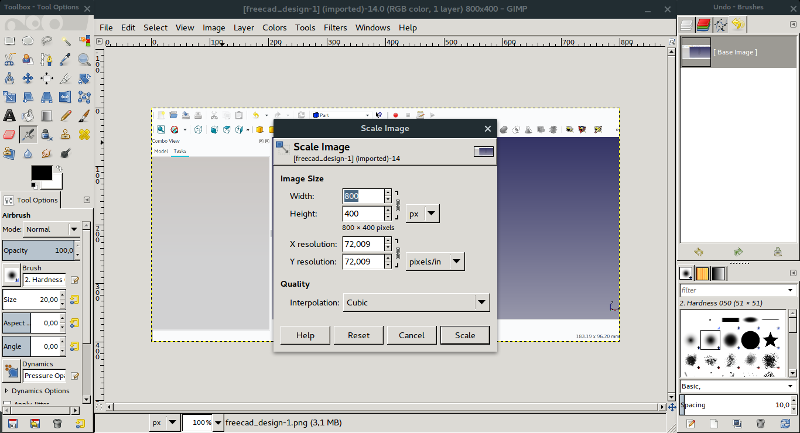Open status bar px unit dropdown

[x=164, y=422]
